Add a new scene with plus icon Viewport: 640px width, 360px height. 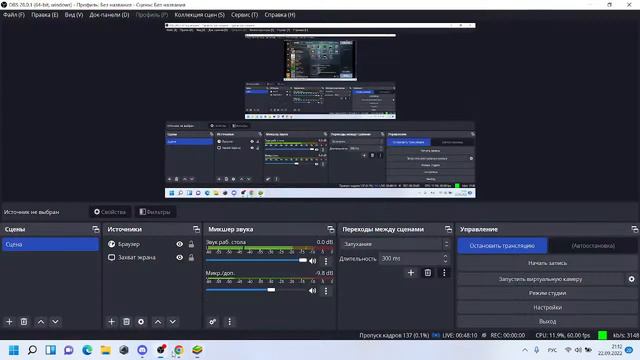[x=9, y=322]
